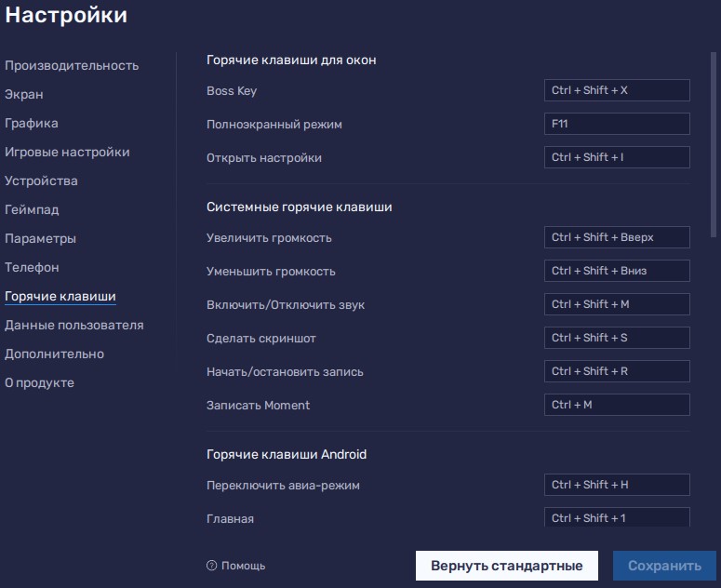
Task: Click the Начать/остановить запись hotkey field
Action: (617, 371)
